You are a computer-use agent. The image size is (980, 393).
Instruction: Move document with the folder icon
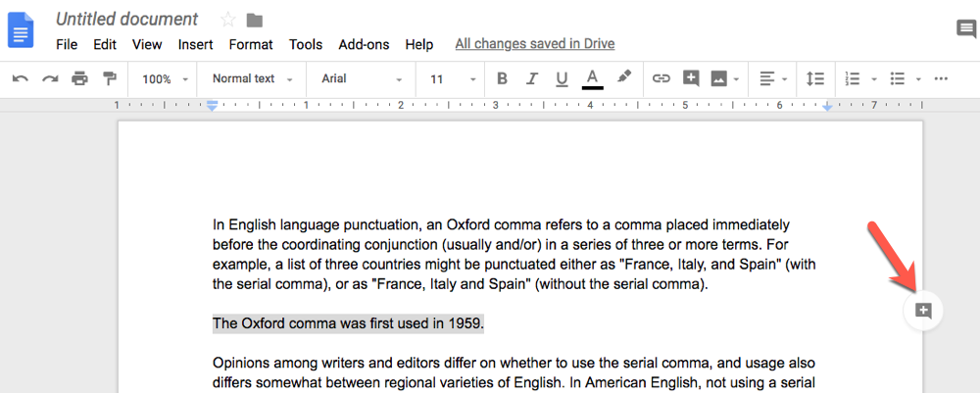tap(255, 20)
